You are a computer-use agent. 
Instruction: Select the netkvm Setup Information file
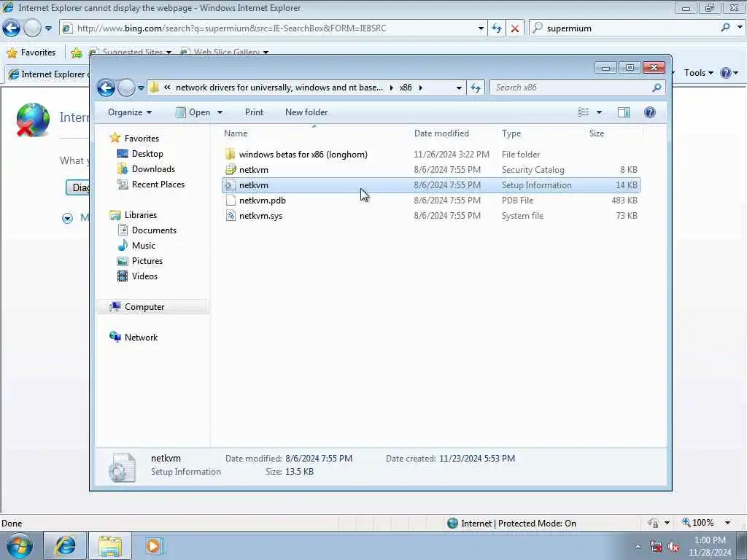point(430,185)
